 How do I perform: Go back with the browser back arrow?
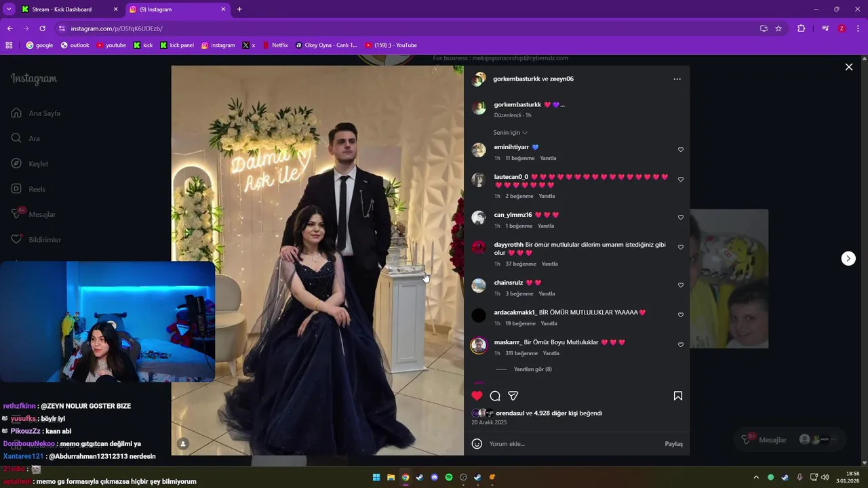[x=9, y=28]
